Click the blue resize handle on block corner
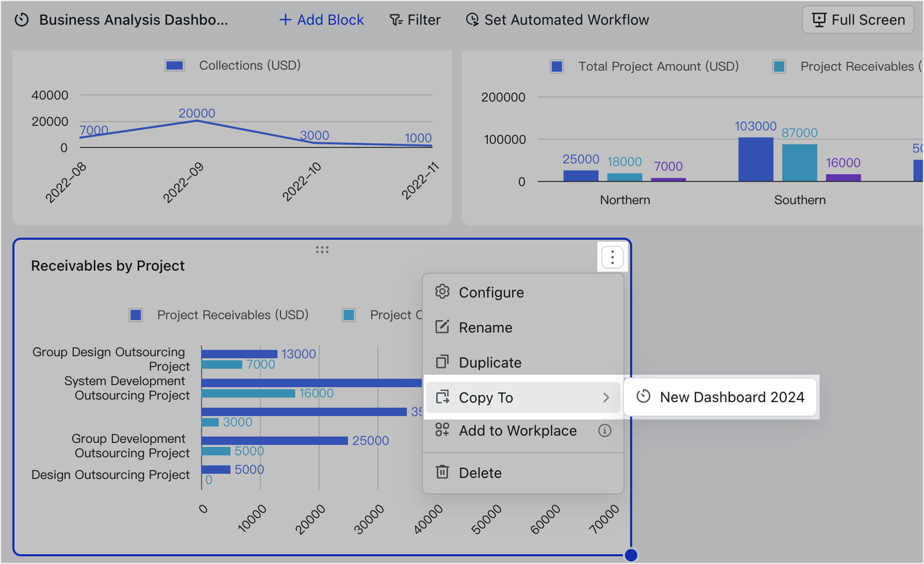924x564 pixels. point(631,555)
